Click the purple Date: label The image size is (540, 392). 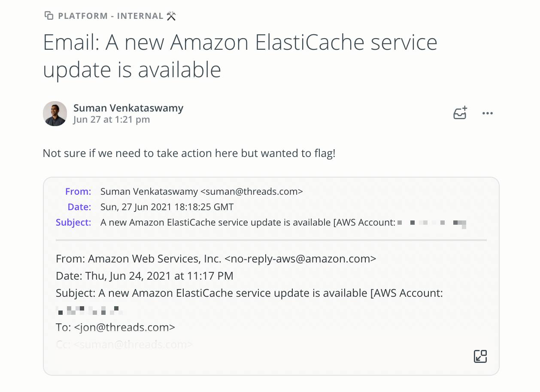pyautogui.click(x=79, y=207)
